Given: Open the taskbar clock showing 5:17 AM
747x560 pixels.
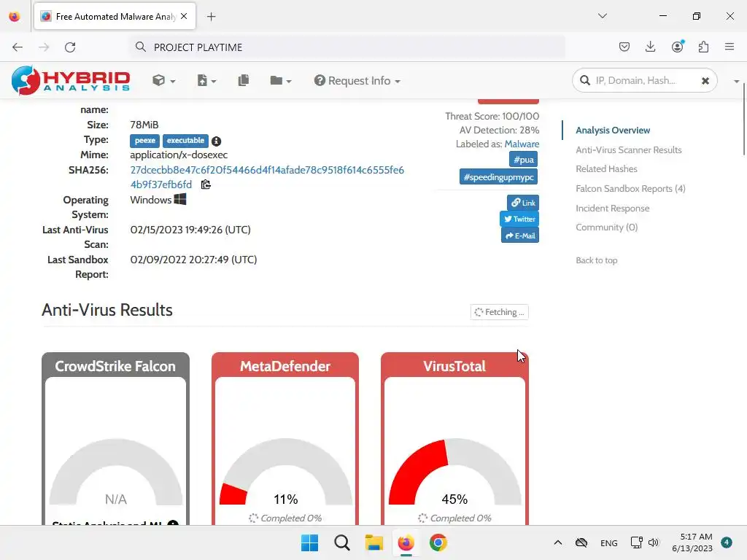Looking at the screenshot, I should pyautogui.click(x=692, y=542).
